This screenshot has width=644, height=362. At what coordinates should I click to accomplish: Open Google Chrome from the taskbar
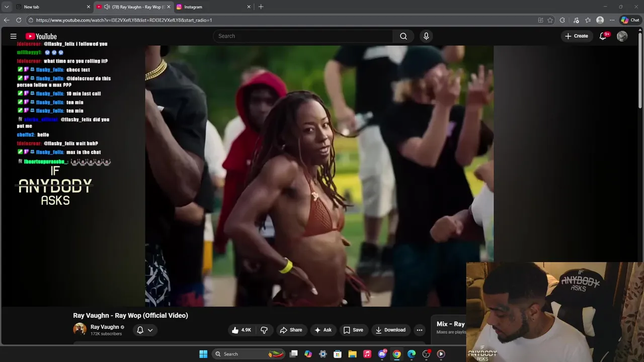click(396, 354)
